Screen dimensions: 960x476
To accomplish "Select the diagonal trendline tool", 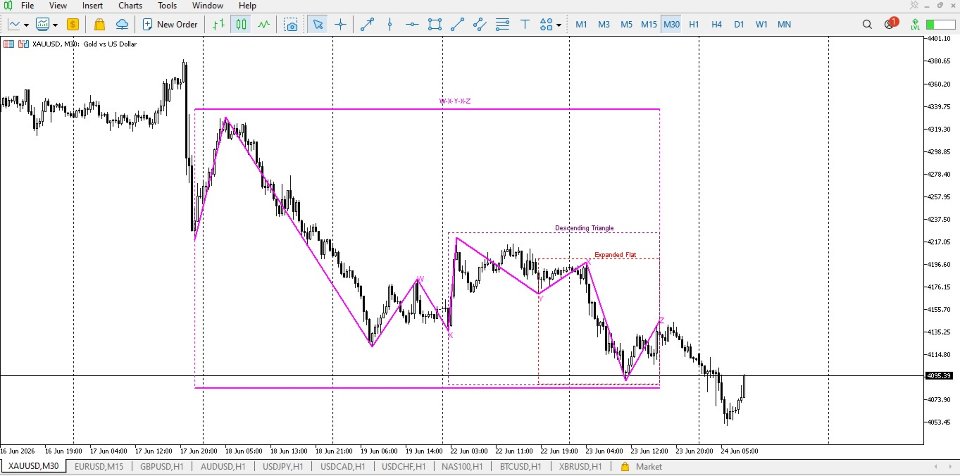I will [x=457, y=25].
